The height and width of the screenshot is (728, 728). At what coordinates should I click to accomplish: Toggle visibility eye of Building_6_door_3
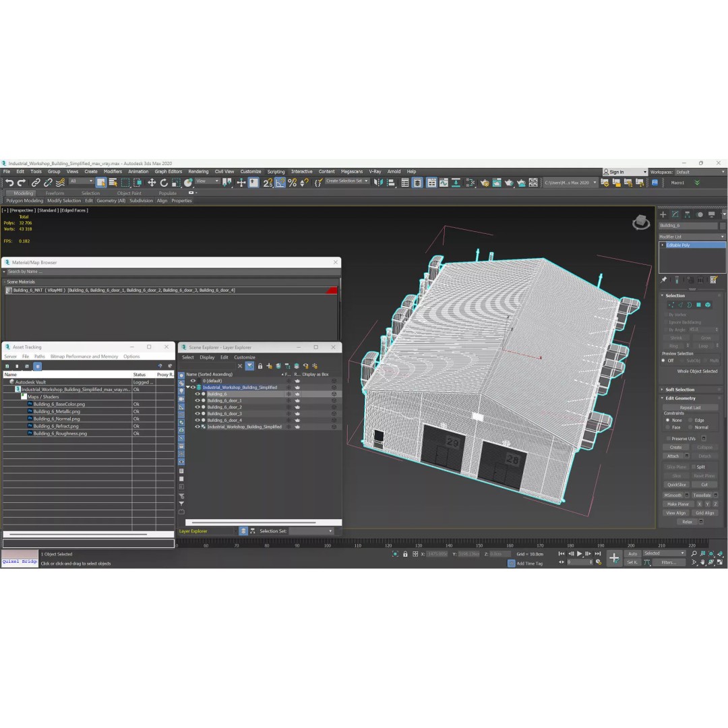(x=198, y=414)
